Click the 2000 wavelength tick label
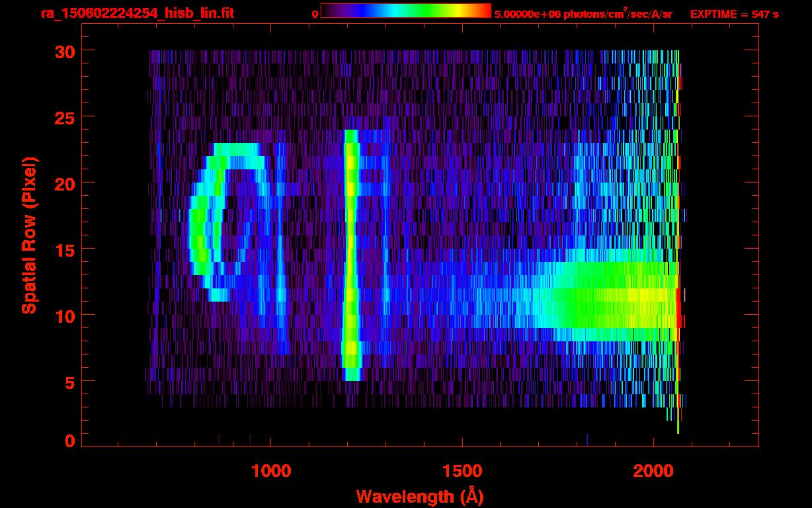Screen dimensions: 812x508 pyautogui.click(x=653, y=471)
